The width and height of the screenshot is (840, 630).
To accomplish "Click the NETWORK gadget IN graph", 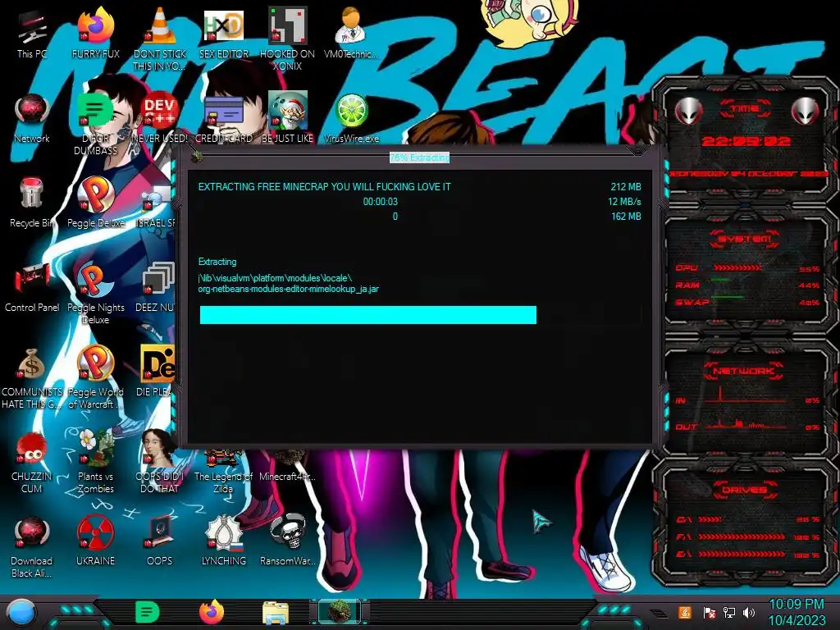I will [x=745, y=395].
